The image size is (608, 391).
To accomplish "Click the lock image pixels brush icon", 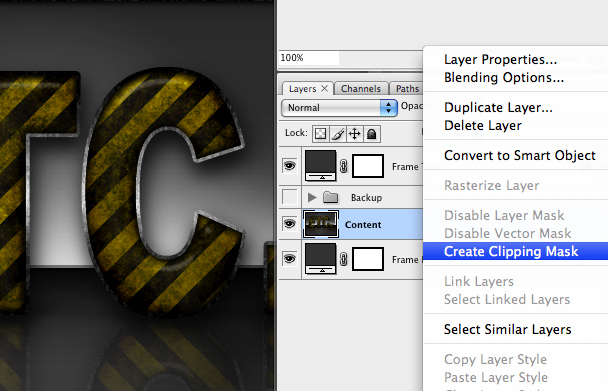I will point(338,134).
